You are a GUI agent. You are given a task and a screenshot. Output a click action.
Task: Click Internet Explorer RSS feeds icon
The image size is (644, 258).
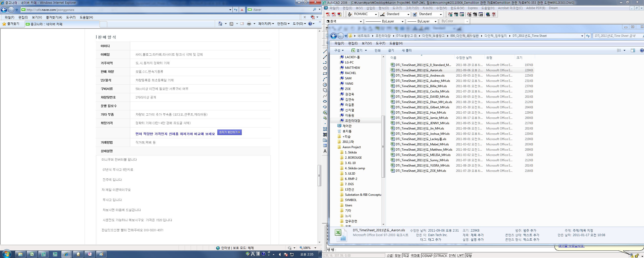[x=231, y=24]
